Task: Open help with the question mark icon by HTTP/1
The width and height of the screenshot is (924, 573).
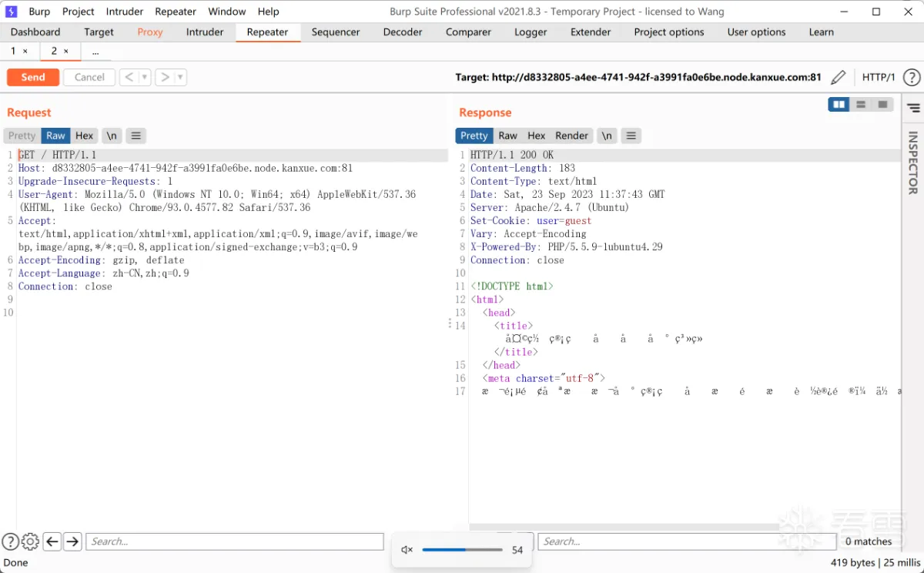Action: (x=912, y=77)
